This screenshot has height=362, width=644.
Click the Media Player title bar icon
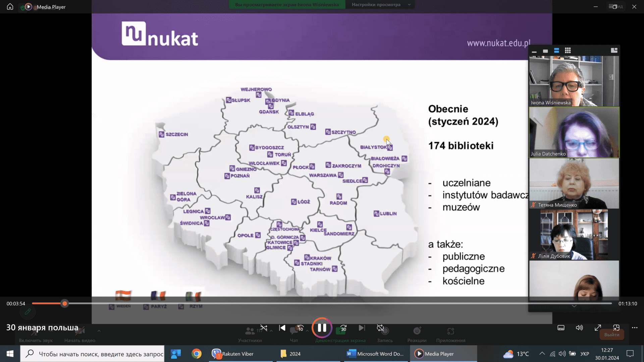pyautogui.click(x=28, y=7)
